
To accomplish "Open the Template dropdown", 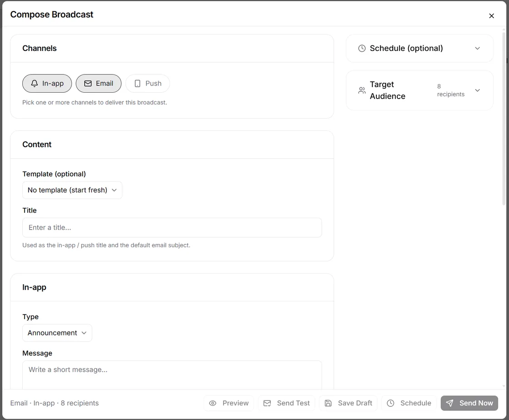I will tap(72, 190).
